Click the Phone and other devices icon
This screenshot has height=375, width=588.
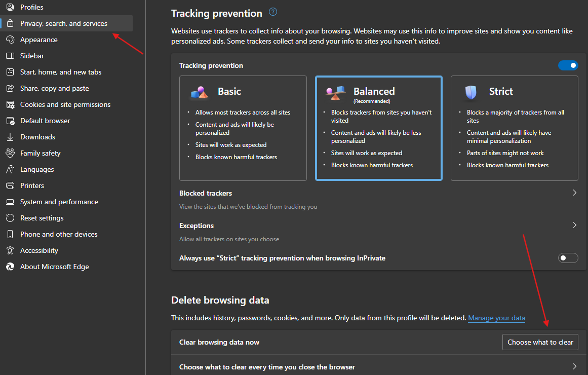10,234
